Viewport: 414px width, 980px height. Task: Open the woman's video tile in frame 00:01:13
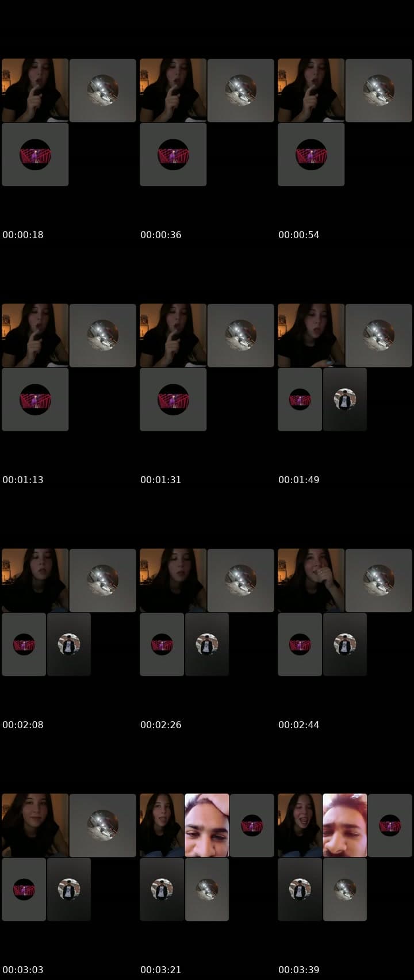click(35, 335)
